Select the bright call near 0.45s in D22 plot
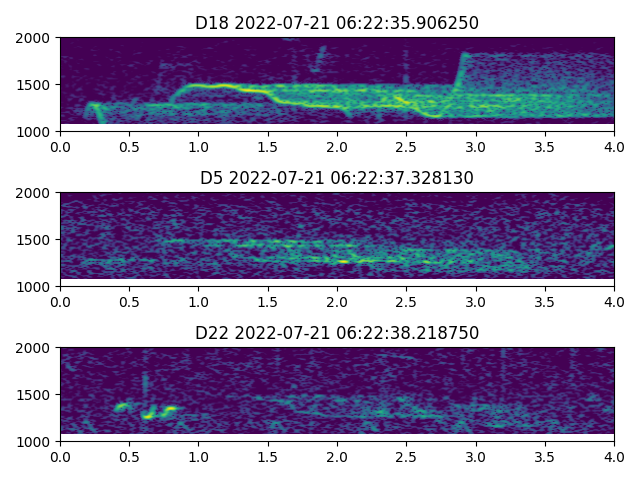The image size is (640, 480). [x=124, y=406]
